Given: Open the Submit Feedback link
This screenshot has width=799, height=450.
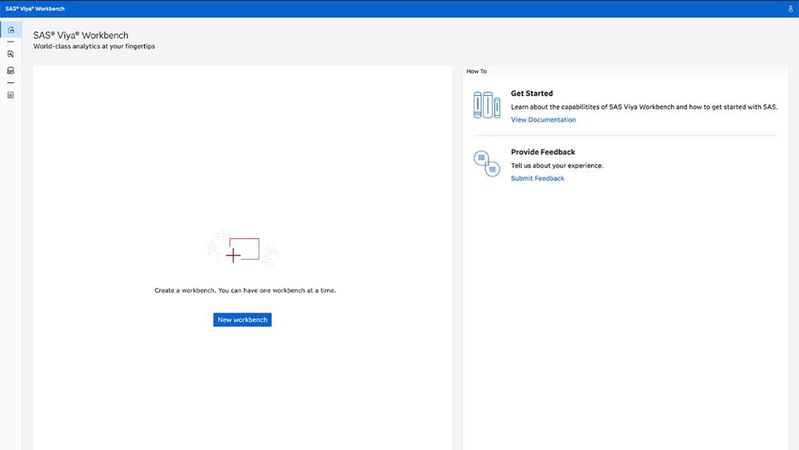Looking at the screenshot, I should tap(537, 178).
